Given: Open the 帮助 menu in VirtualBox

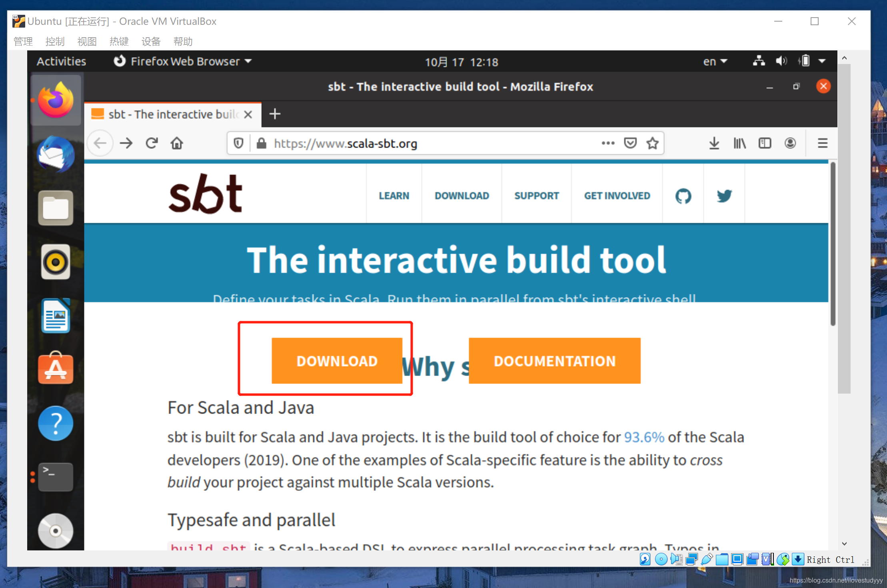Looking at the screenshot, I should click(183, 41).
